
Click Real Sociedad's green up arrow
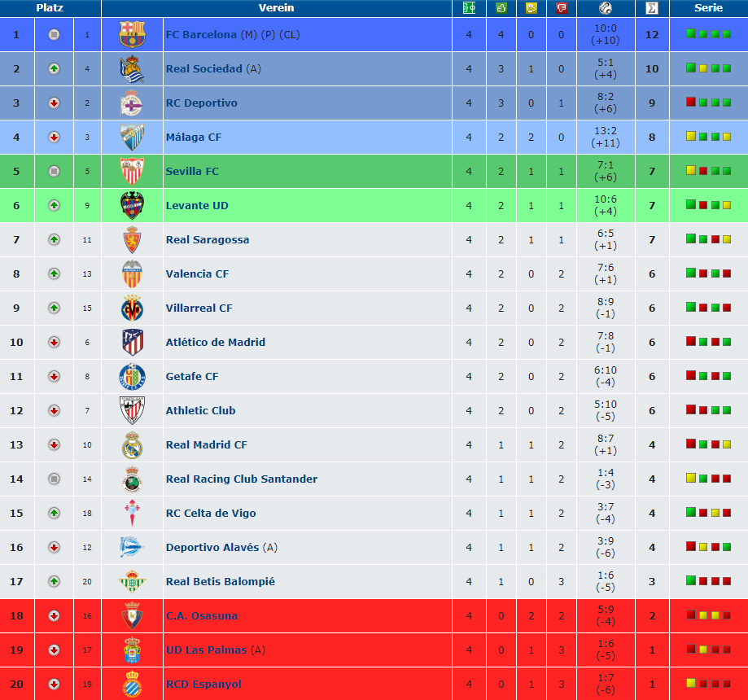(x=54, y=68)
